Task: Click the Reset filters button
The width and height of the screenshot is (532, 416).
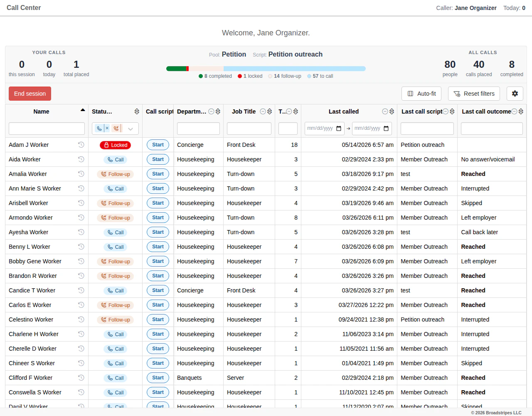Action: 474,94
